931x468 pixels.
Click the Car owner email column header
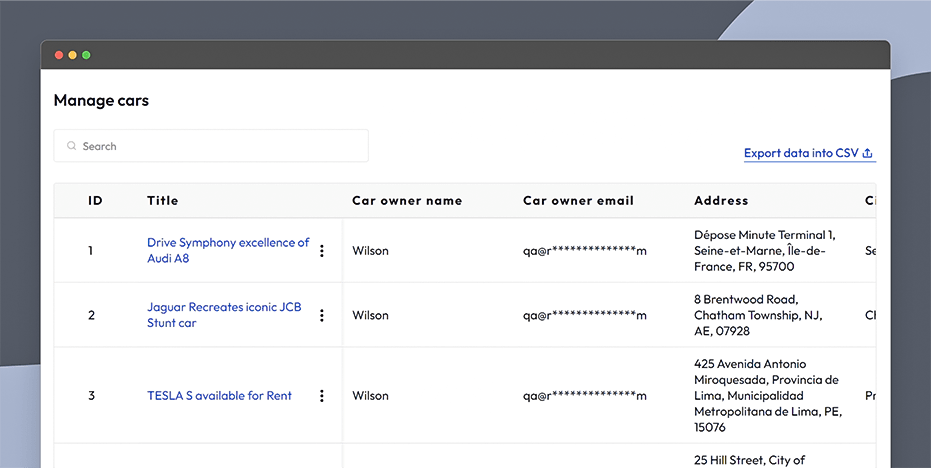(578, 201)
